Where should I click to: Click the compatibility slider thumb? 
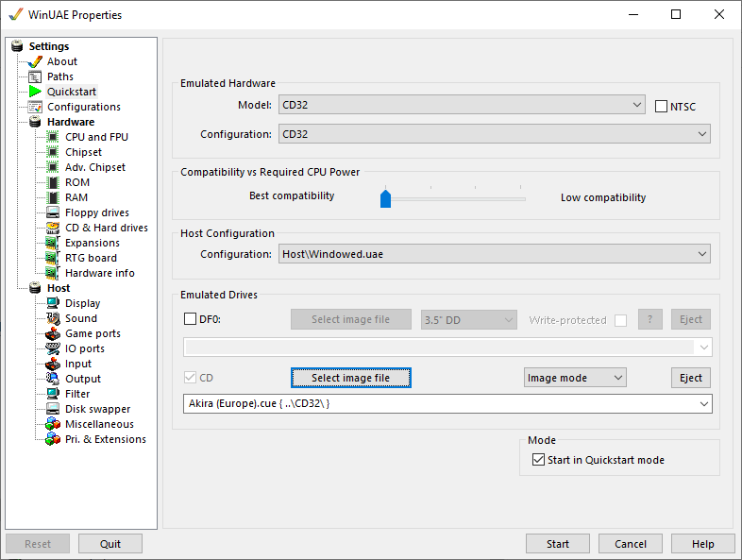click(x=386, y=199)
